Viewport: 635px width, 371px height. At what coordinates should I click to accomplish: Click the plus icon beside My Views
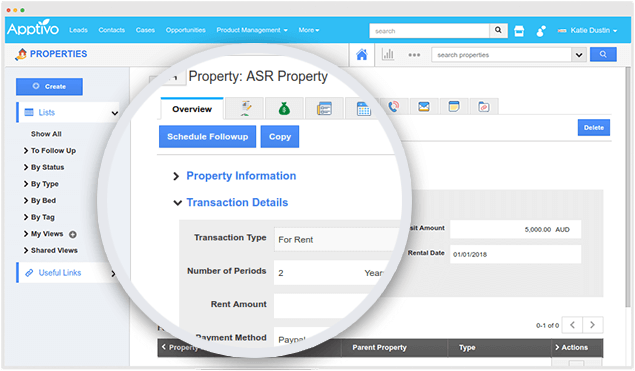pyautogui.click(x=72, y=234)
